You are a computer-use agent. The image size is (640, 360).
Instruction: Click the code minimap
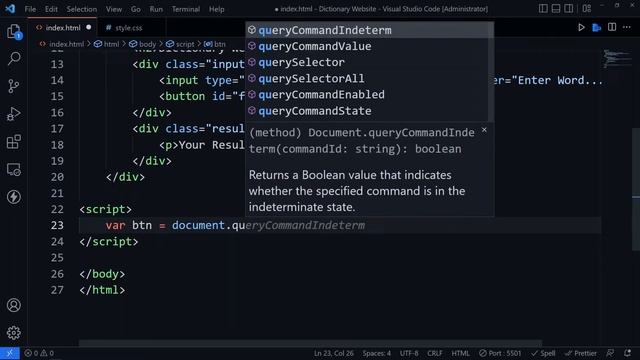coord(617,58)
